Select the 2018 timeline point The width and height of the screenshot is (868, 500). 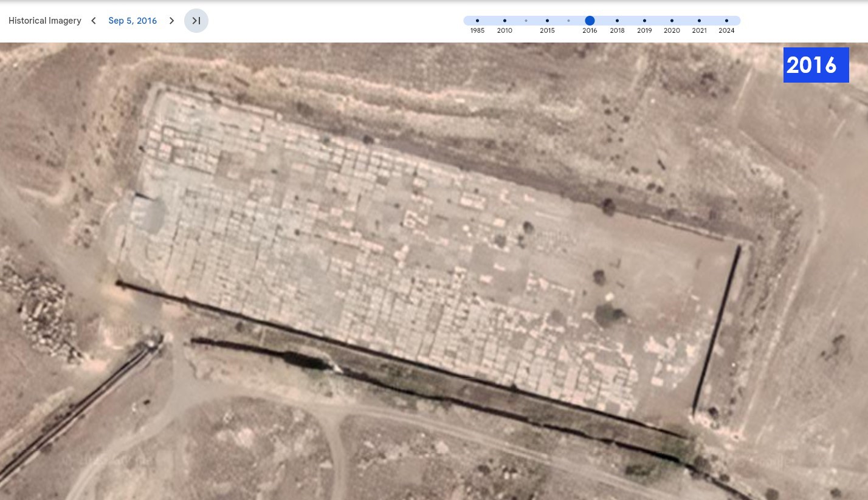pyautogui.click(x=617, y=21)
